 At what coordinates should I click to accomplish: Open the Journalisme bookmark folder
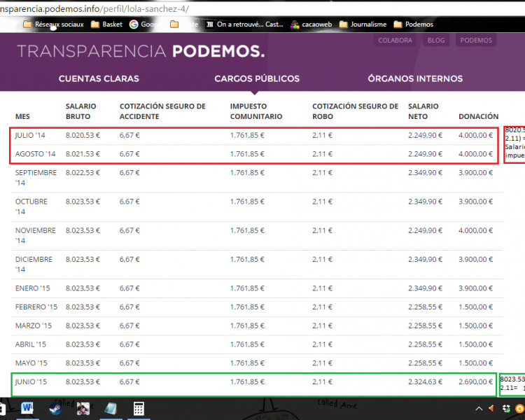pos(362,24)
